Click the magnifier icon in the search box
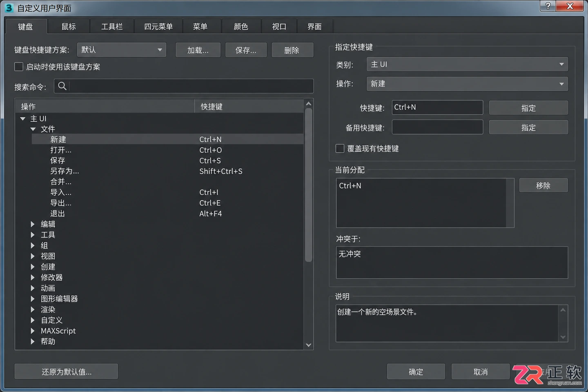This screenshot has height=392, width=588. pyautogui.click(x=62, y=86)
